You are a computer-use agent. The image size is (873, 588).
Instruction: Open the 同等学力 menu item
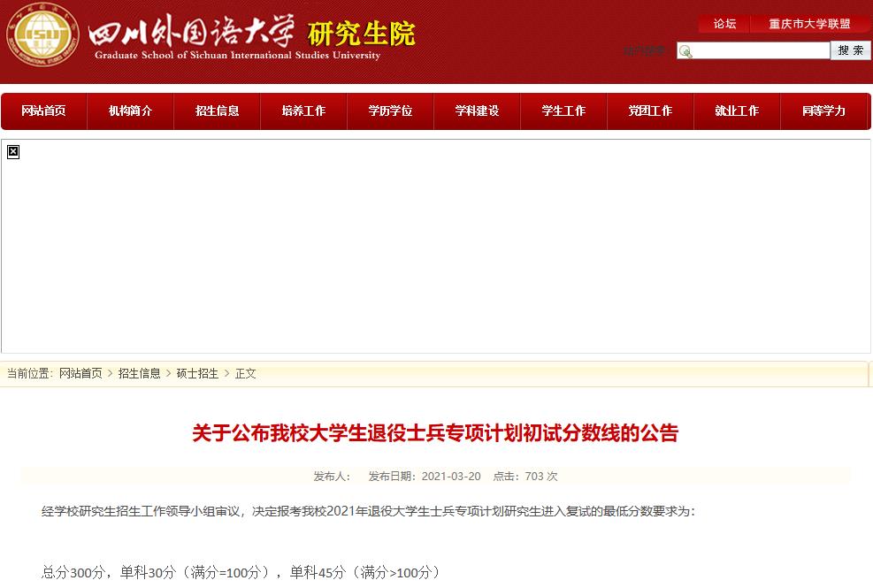[x=823, y=111]
